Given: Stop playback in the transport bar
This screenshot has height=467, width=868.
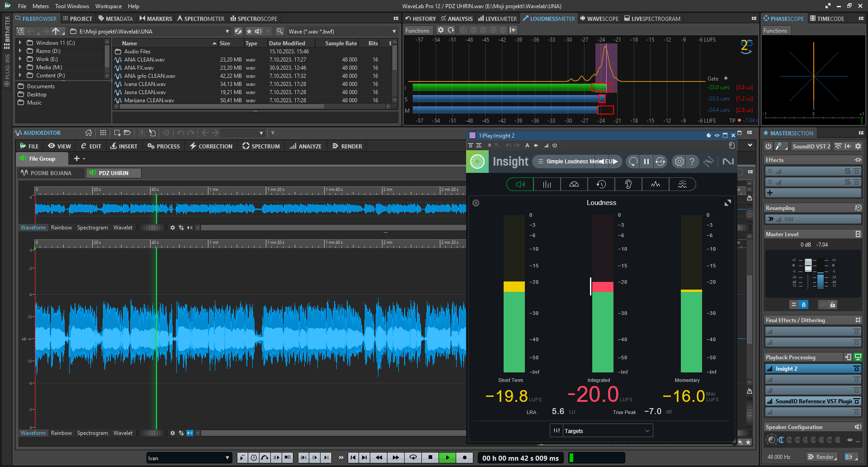Looking at the screenshot, I should pyautogui.click(x=430, y=457).
